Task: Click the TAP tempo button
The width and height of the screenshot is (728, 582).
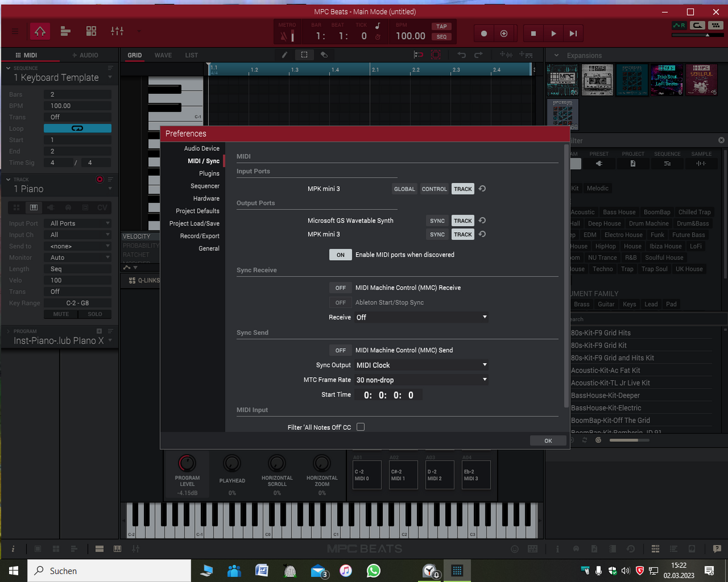Action: (x=441, y=26)
